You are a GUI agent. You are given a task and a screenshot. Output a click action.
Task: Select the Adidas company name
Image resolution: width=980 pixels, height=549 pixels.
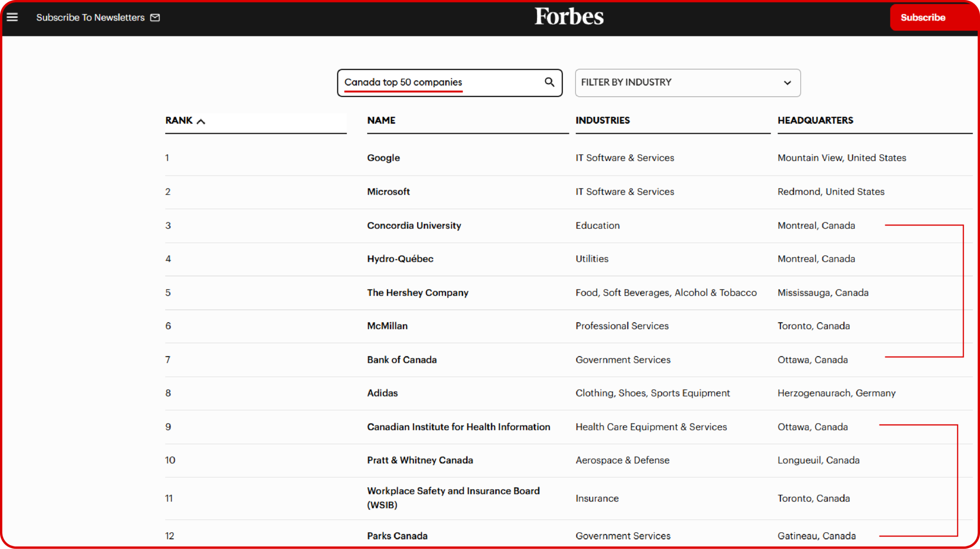(382, 393)
